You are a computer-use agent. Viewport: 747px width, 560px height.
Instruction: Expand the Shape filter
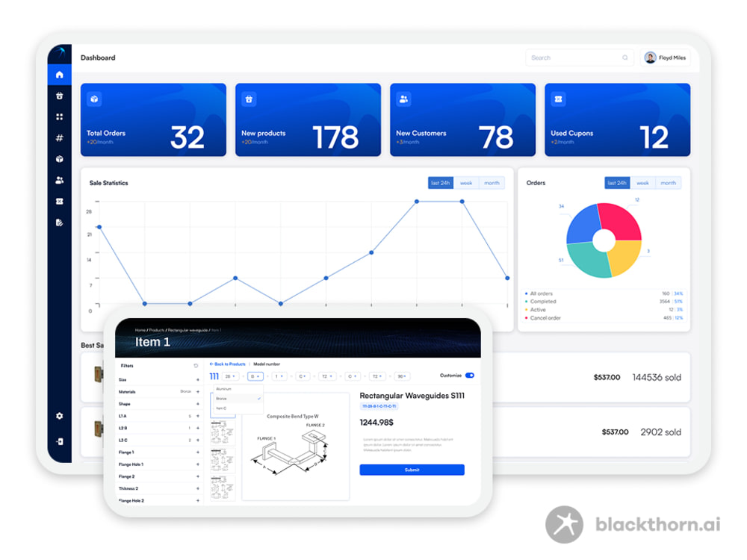(198, 404)
